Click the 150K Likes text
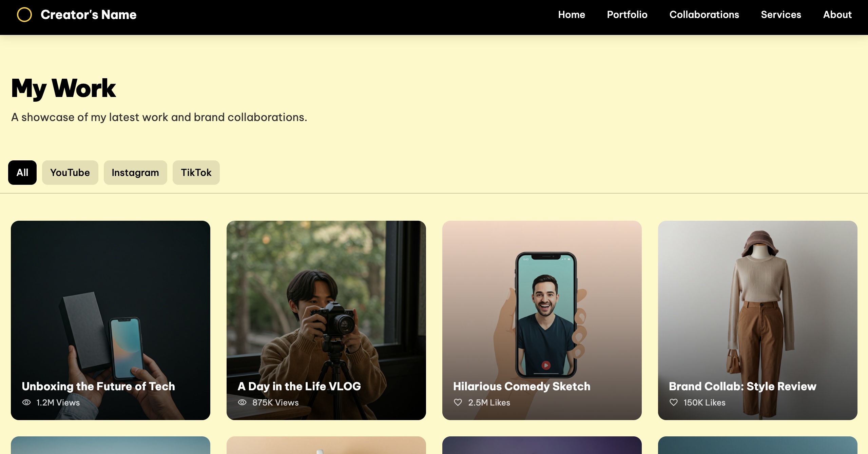The image size is (868, 454). 705,402
